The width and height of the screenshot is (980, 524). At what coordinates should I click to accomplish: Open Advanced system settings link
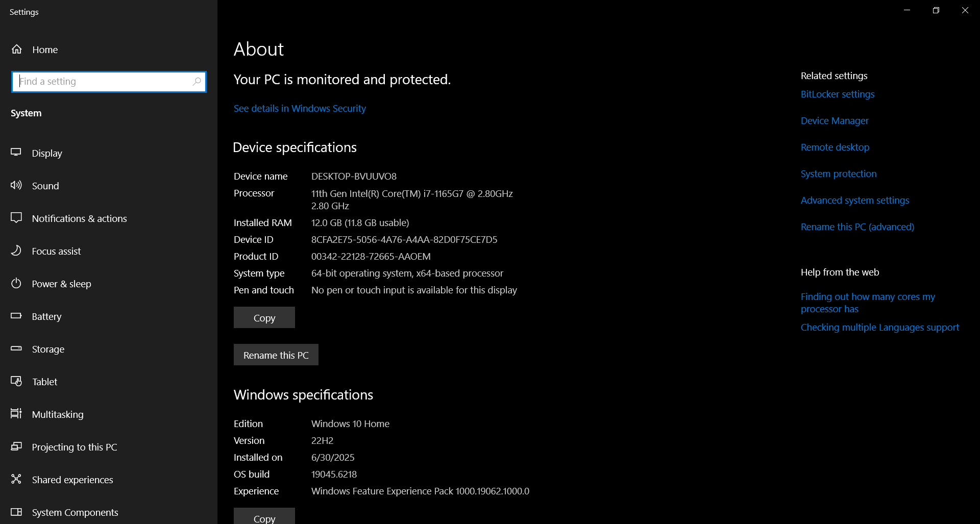(855, 201)
